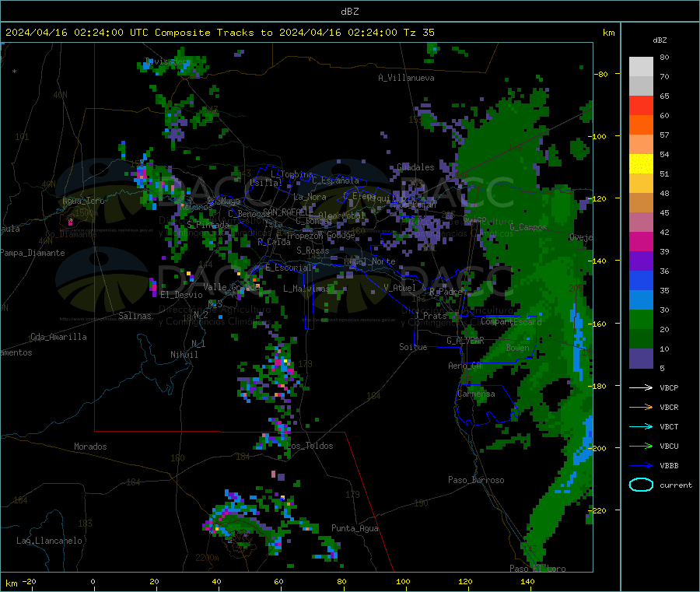Click the 'VBCU' legend label

[x=669, y=446]
